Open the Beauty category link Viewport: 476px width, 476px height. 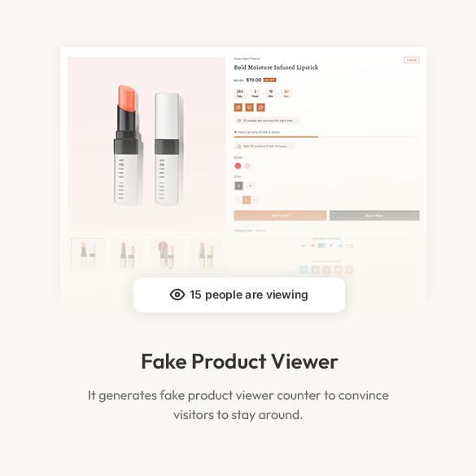click(260, 230)
